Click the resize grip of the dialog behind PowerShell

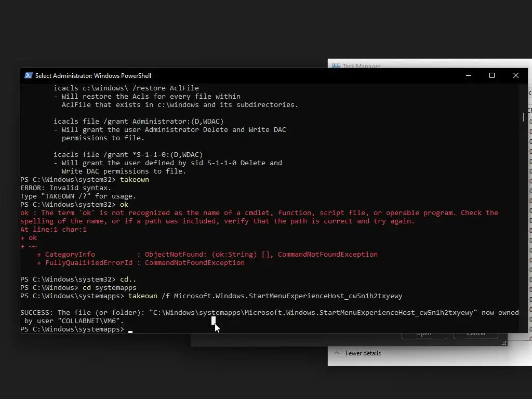[x=504, y=343]
